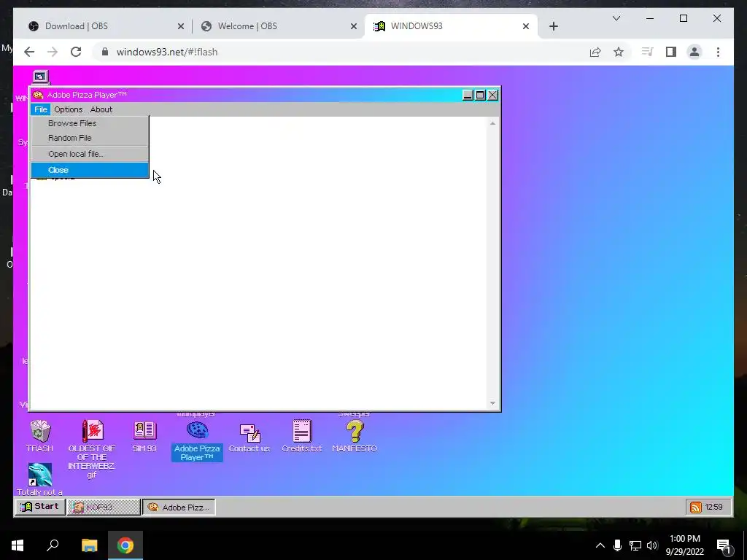Screen dimensions: 747x560
Task: Open network status tray icon
Action: (x=635, y=545)
